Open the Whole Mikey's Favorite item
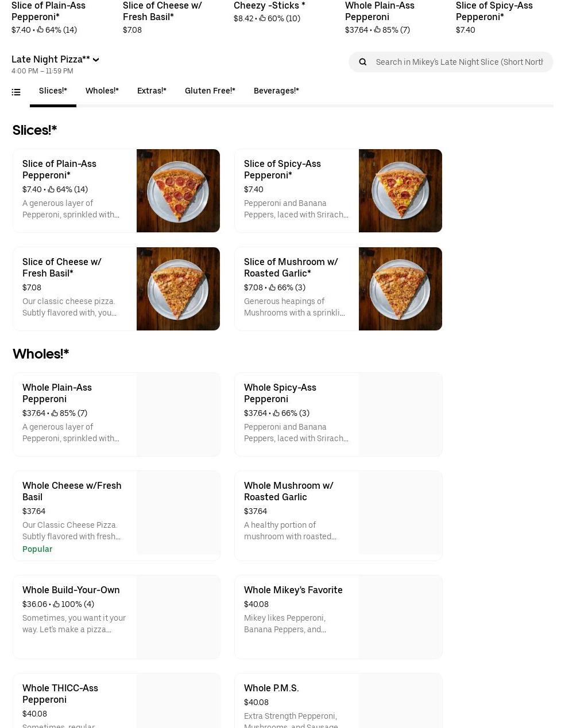 [x=338, y=617]
